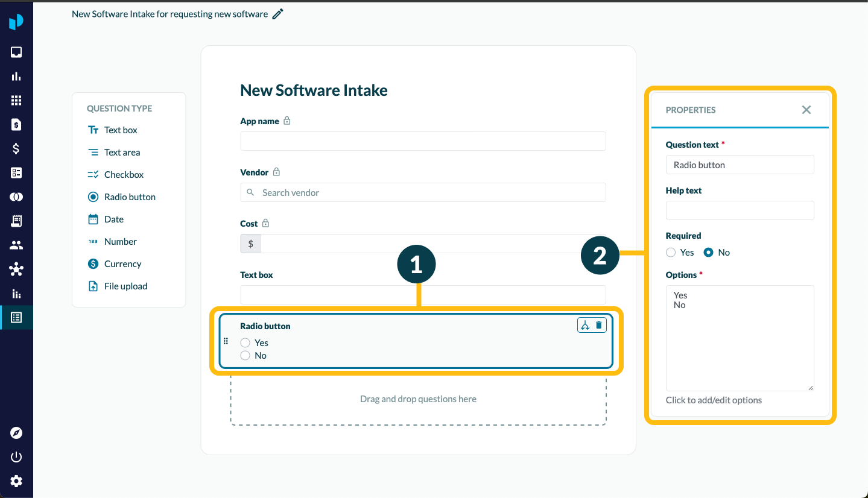This screenshot has height=498, width=868.
Task: Click the Options text area
Action: click(x=740, y=338)
